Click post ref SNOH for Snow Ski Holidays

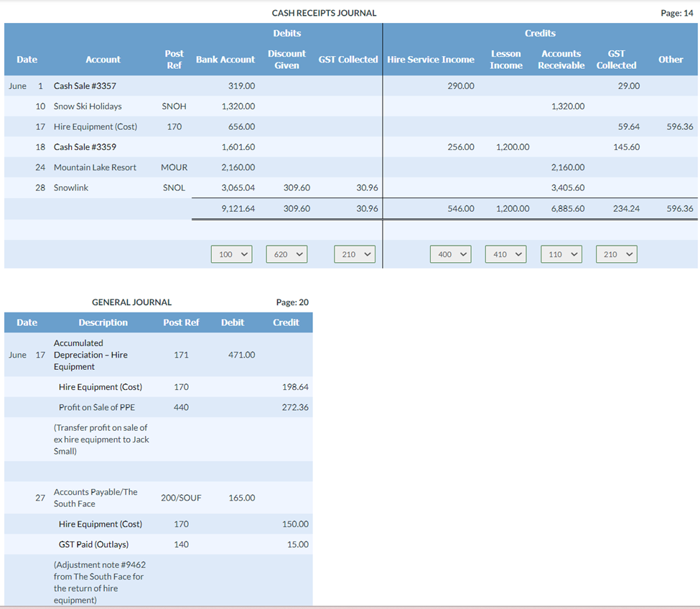[x=174, y=106]
